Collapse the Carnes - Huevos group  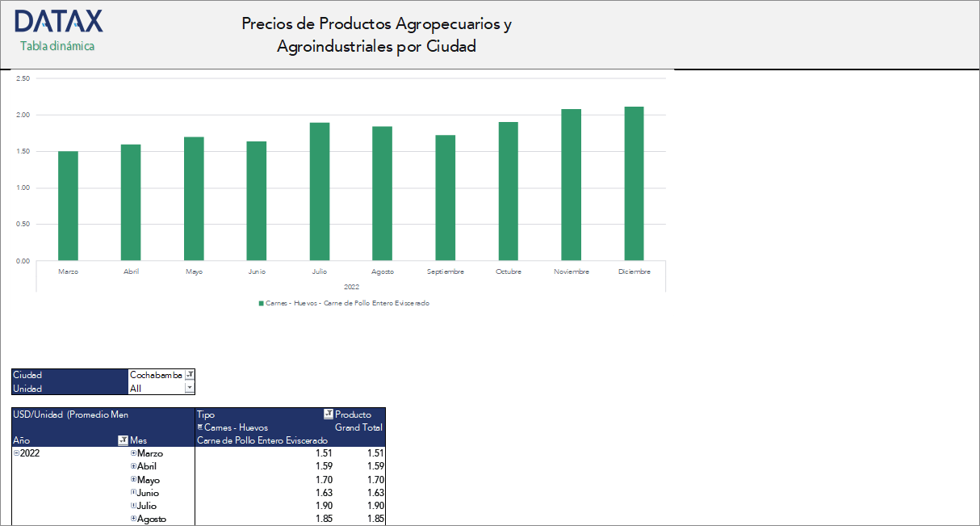[199, 427]
